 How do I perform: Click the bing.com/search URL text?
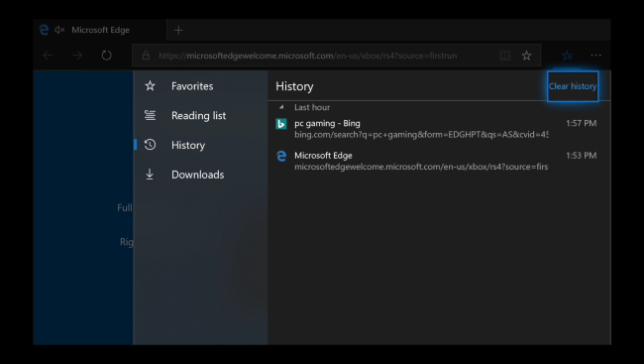click(421, 135)
